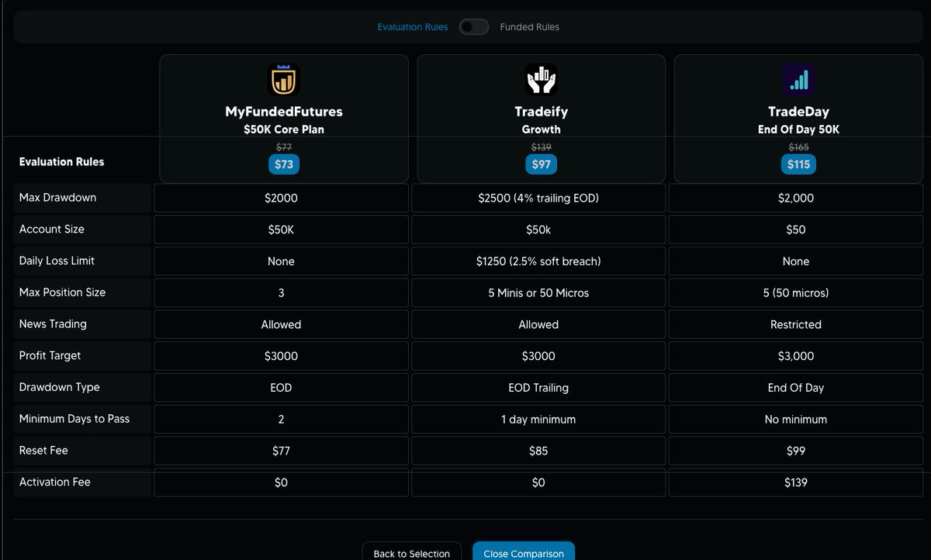
Task: Click MyFundedFutures $50K account size cell
Action: (281, 230)
